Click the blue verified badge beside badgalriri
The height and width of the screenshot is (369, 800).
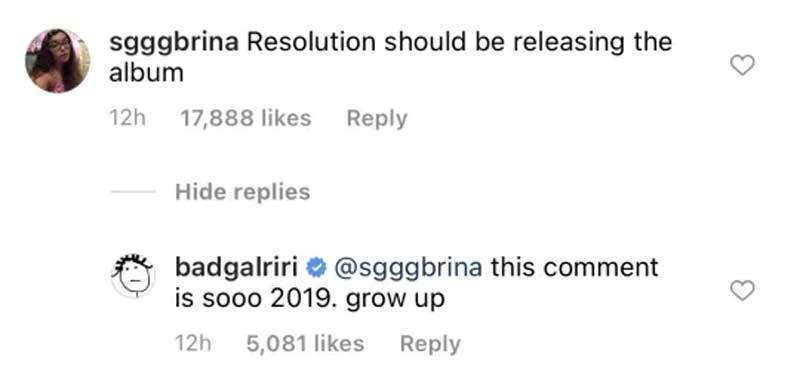[316, 268]
